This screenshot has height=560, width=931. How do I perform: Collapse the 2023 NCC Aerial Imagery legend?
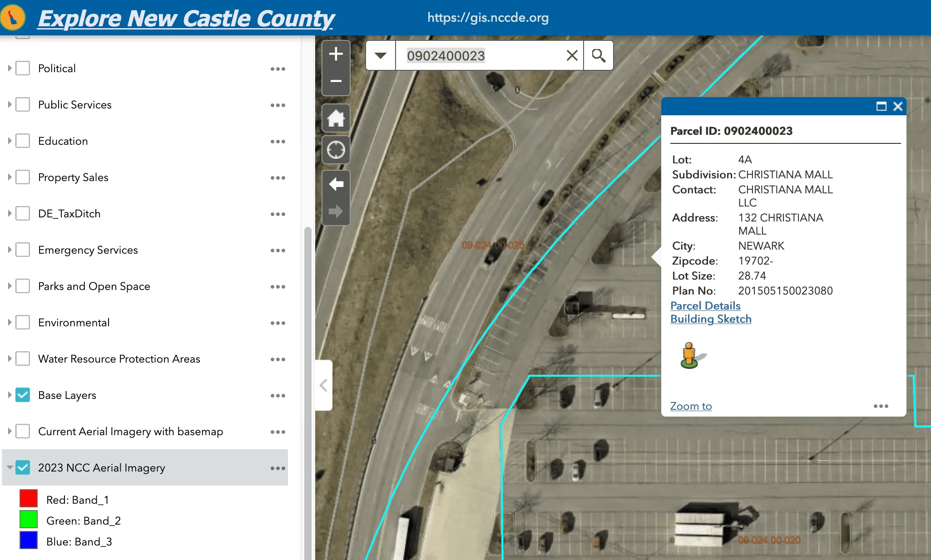pyautogui.click(x=10, y=467)
